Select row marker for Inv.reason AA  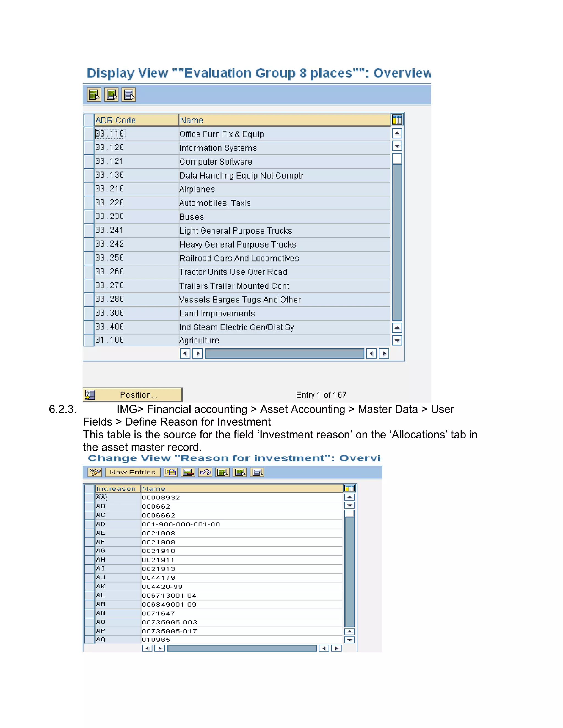tap(89, 497)
